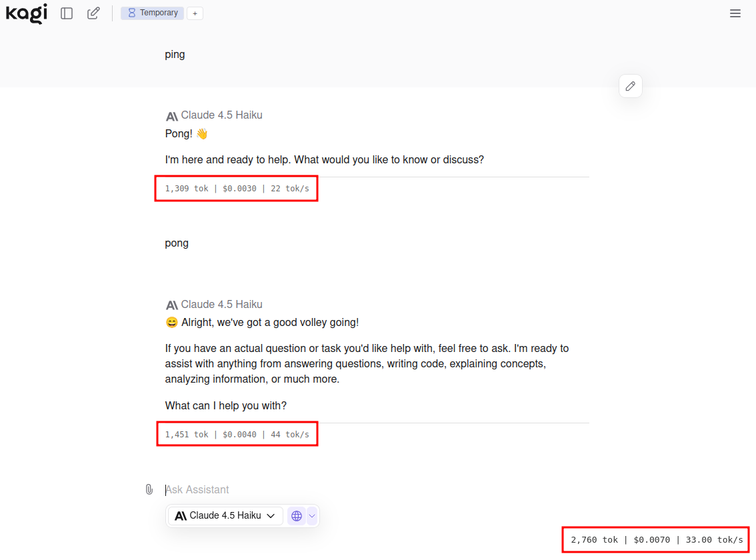This screenshot has height=560, width=756.
Task: Select the user's 'pong' message
Action: coord(177,243)
